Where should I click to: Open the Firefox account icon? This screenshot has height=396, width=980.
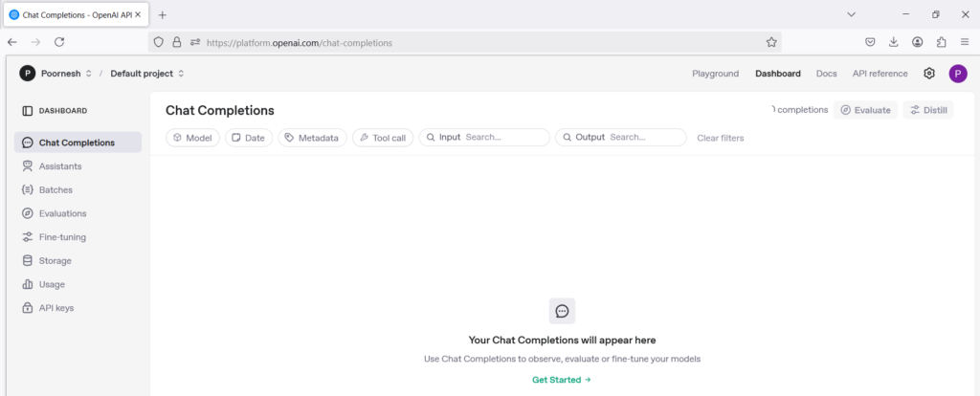918,42
